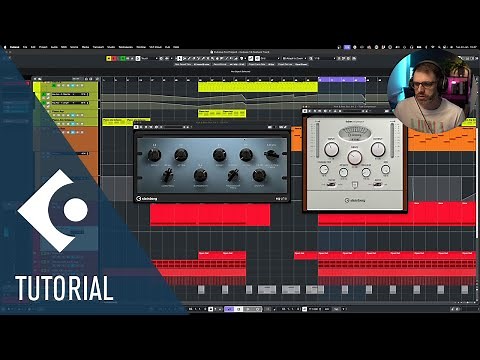Flip the Side-Chain switch on Tube Compressor
Screen dimensions: 480x360
[x=377, y=184]
